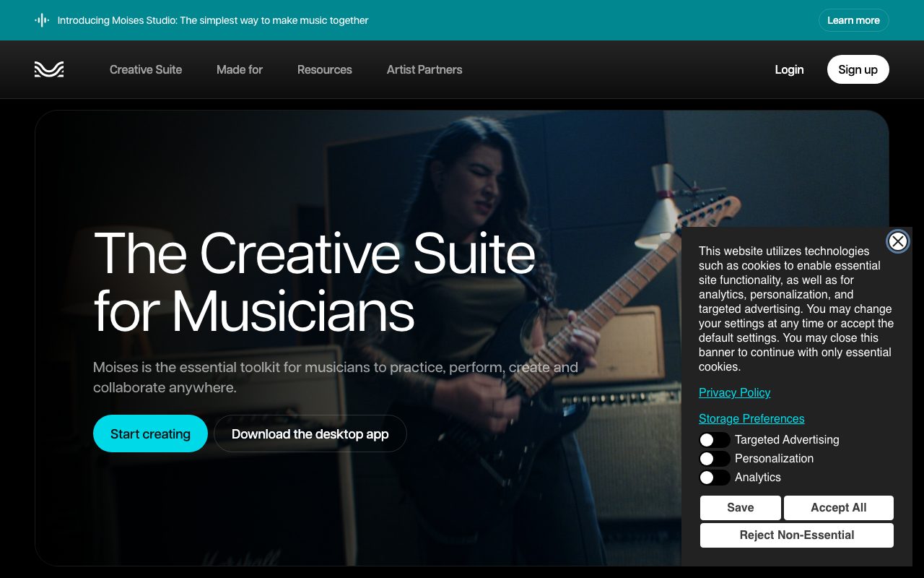924x578 pixels.
Task: Click the Introducing Moises Studio announcement text
Action: pyautogui.click(x=213, y=20)
